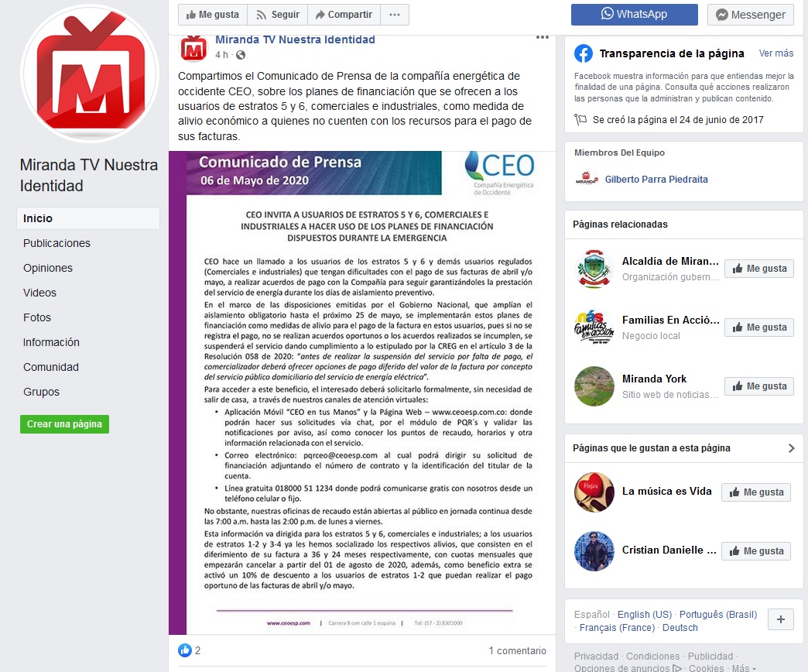Open Familias En Acción page avatar

pyautogui.click(x=594, y=327)
